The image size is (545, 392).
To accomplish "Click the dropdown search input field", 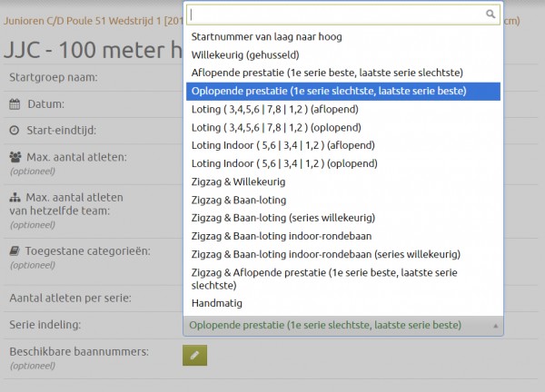I will pos(336,15).
